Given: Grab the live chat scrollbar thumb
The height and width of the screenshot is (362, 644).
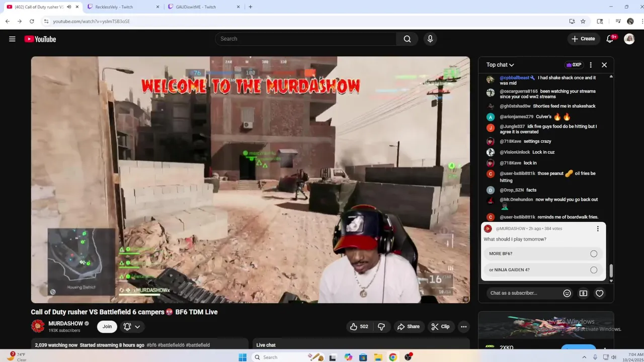Looking at the screenshot, I should (x=611, y=270).
